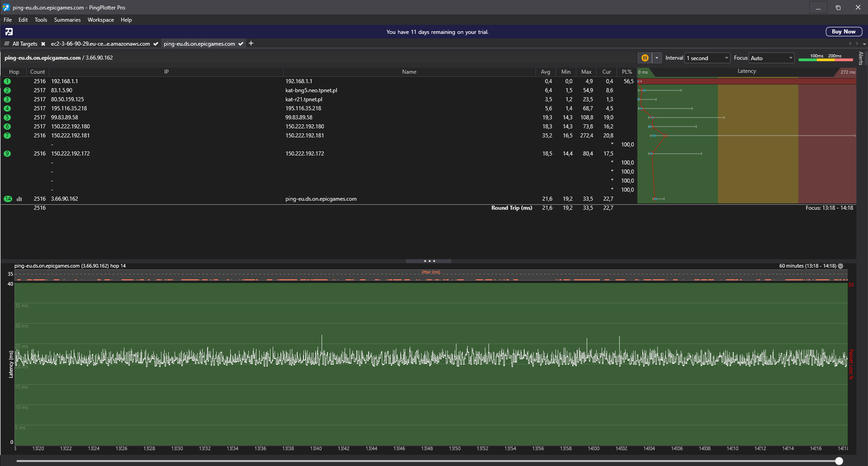The image size is (868, 466).
Task: Click the Min column header
Action: coord(566,72)
